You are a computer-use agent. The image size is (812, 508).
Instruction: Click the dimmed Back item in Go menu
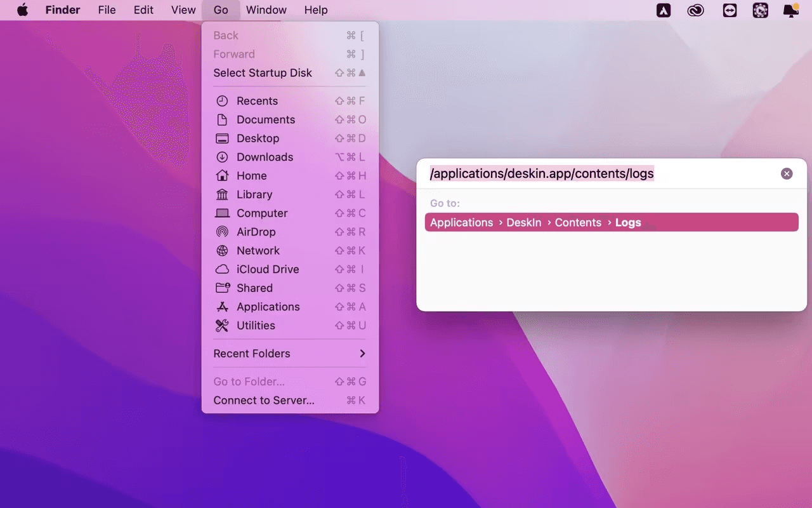[x=290, y=36]
